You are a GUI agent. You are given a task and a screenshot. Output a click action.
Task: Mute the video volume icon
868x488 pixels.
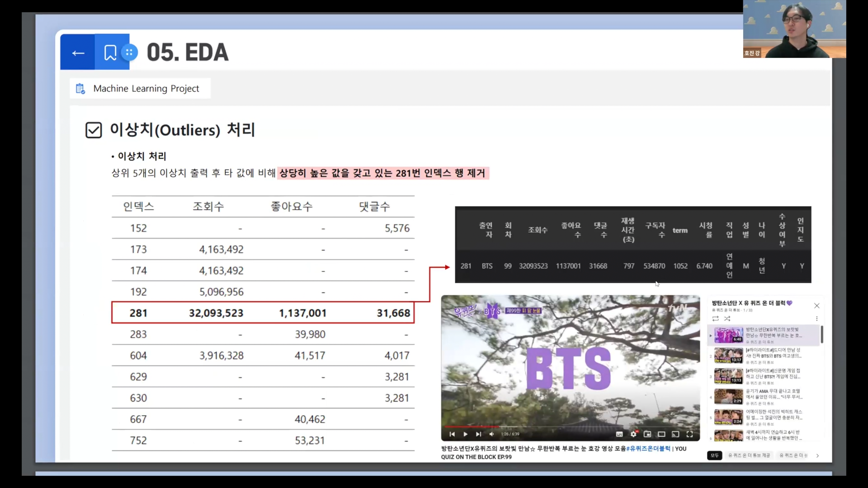click(x=491, y=434)
